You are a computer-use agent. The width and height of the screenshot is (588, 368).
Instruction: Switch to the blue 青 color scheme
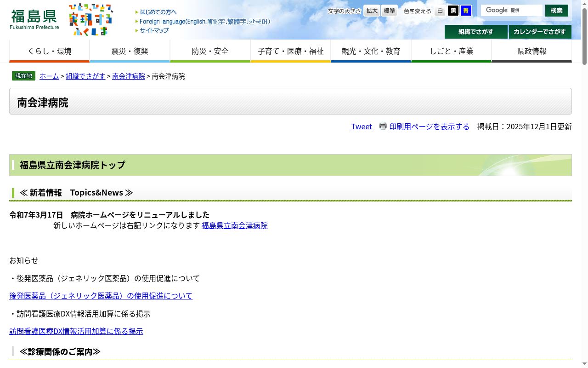click(x=466, y=11)
